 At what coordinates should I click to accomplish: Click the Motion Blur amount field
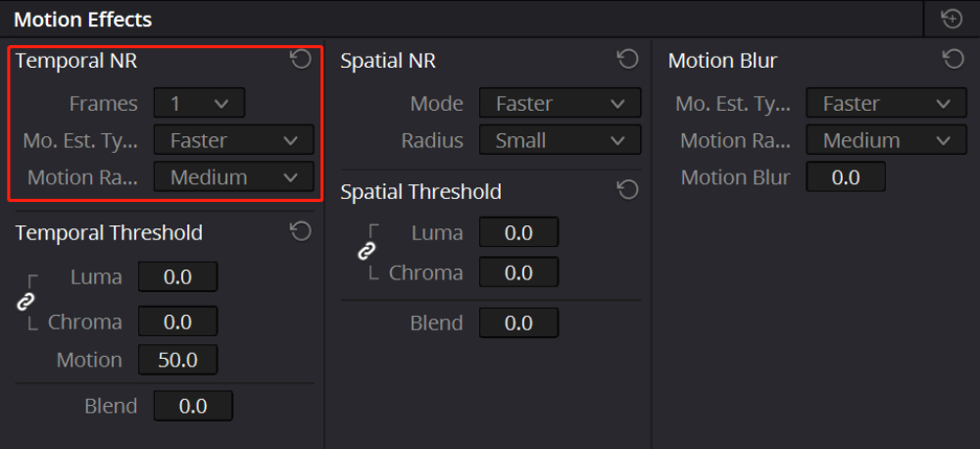846,177
